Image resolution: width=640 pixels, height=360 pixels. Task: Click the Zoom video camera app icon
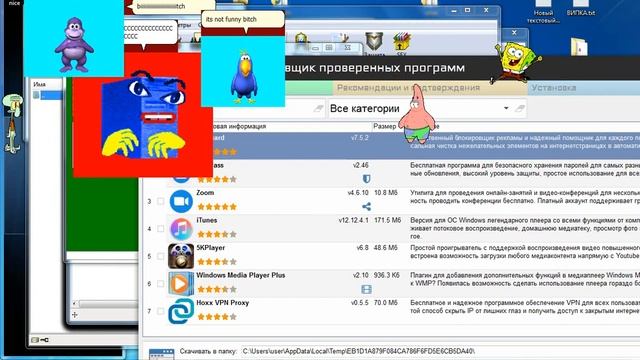click(181, 201)
